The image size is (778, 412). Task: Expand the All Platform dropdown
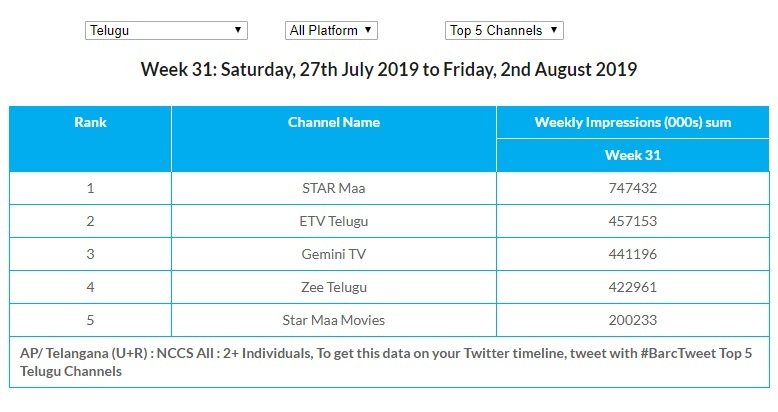click(x=331, y=30)
